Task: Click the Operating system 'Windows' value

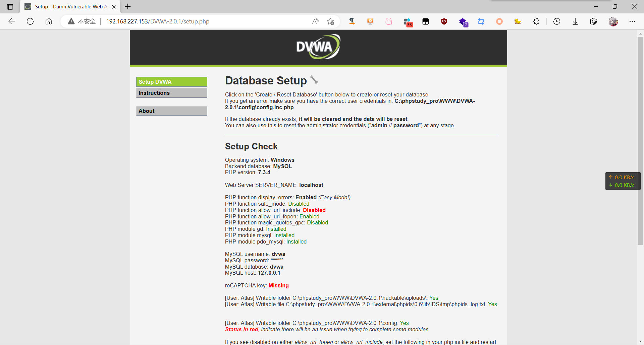Action: (x=283, y=160)
